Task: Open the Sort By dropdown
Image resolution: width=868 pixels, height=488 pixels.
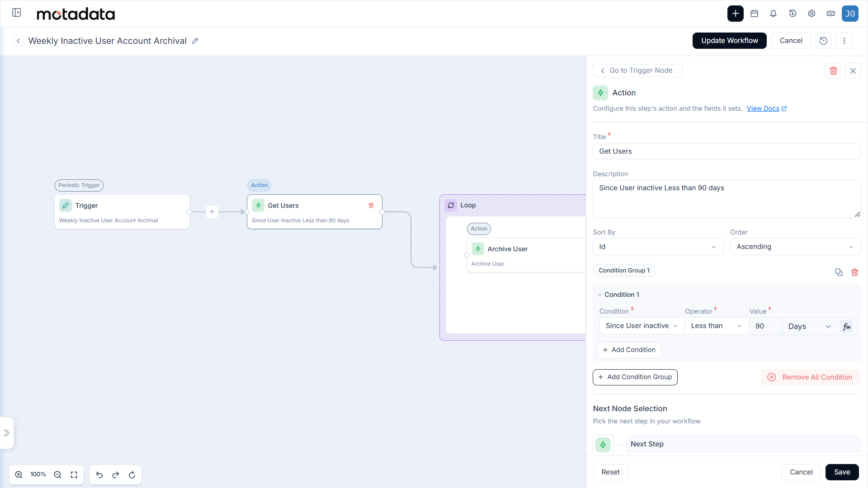Action: [x=658, y=247]
